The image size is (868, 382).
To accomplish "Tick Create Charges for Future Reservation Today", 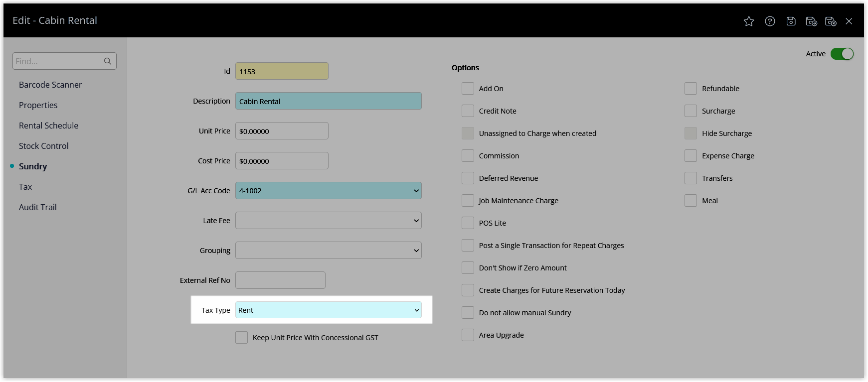I will (468, 290).
